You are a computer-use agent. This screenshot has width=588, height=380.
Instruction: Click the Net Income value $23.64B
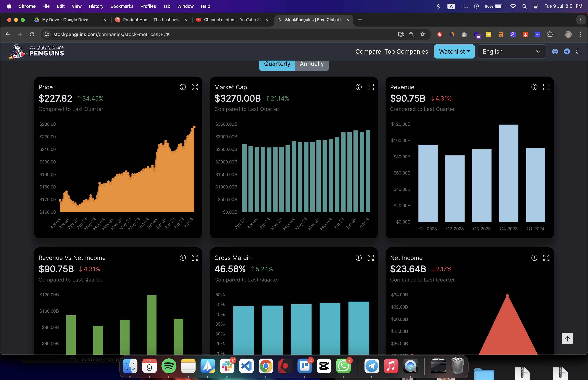(x=408, y=269)
